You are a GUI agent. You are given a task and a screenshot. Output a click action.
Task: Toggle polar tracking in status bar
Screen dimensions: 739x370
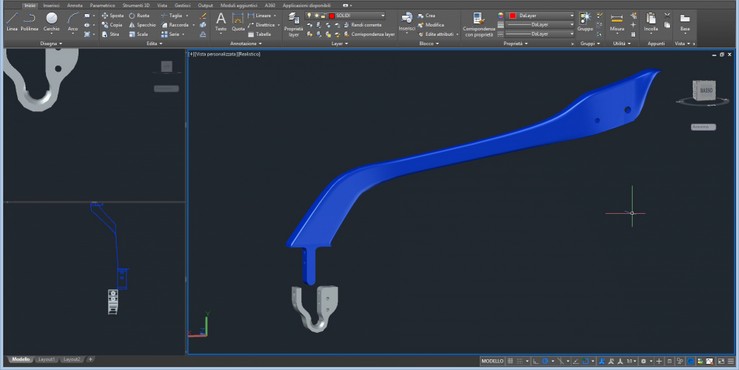click(545, 361)
